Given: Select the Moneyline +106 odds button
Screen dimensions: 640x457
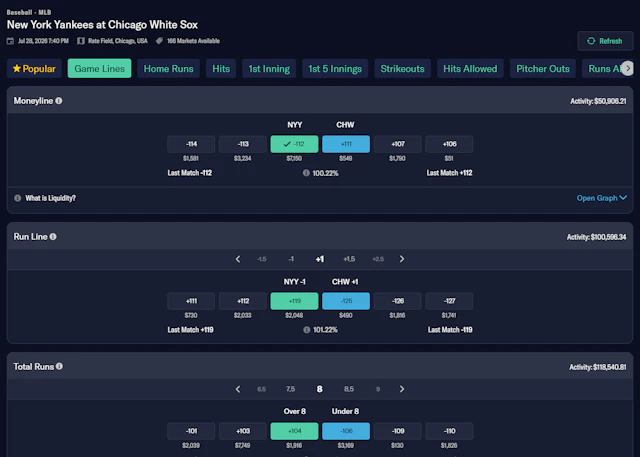Looking at the screenshot, I should pyautogui.click(x=449, y=144).
